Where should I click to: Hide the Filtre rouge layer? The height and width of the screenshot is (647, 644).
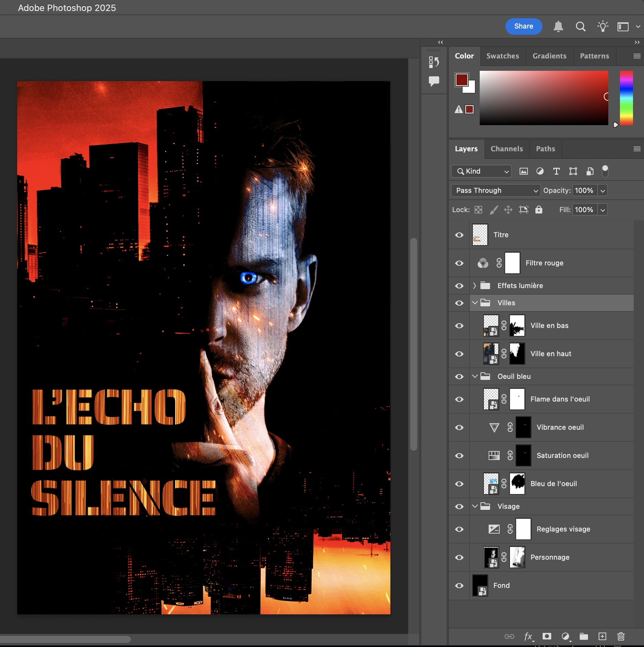tap(459, 263)
